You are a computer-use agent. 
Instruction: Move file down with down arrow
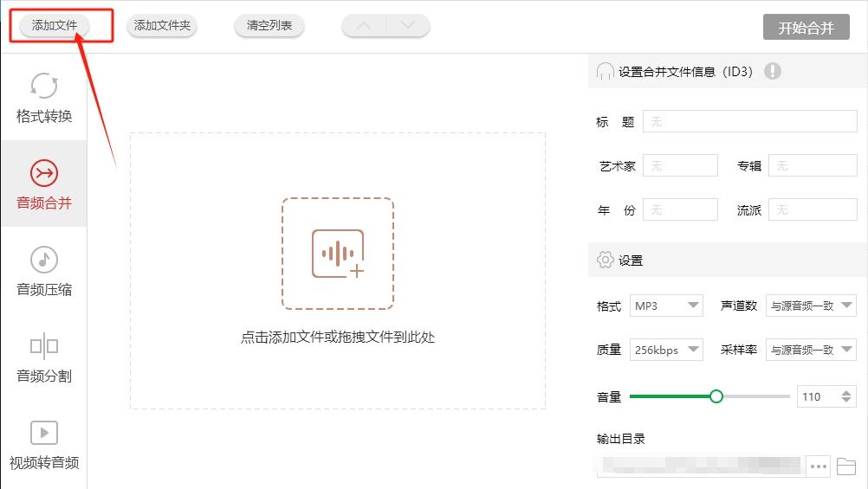(408, 26)
